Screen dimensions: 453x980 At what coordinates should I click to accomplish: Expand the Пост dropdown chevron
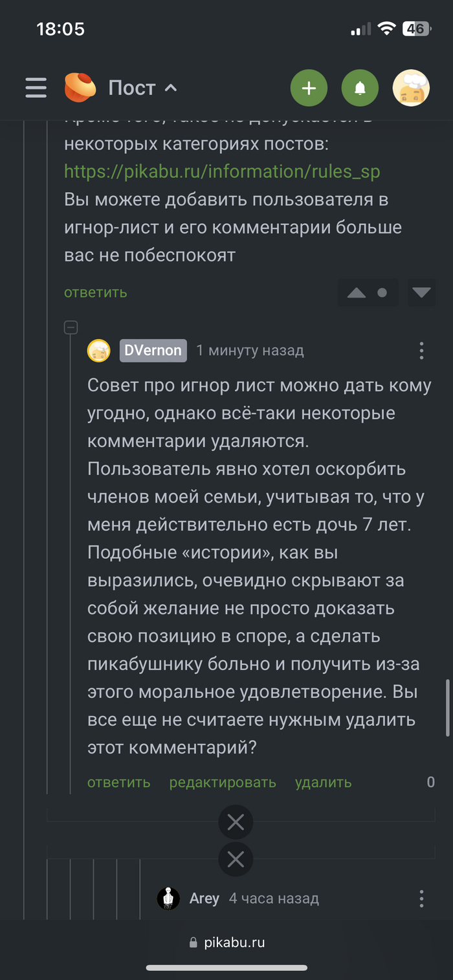[x=171, y=88]
